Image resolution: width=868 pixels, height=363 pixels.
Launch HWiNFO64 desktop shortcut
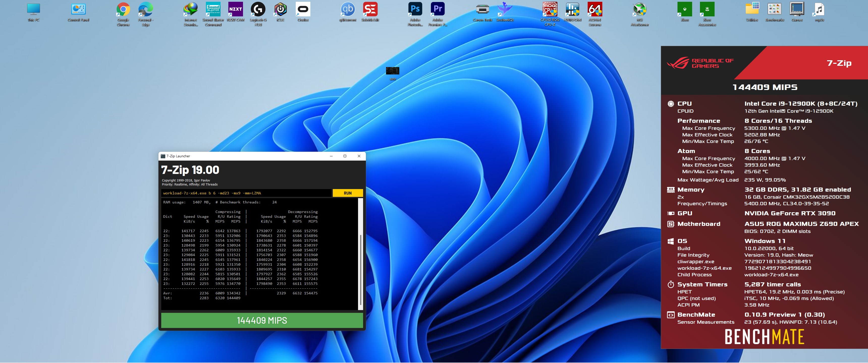[x=573, y=12]
